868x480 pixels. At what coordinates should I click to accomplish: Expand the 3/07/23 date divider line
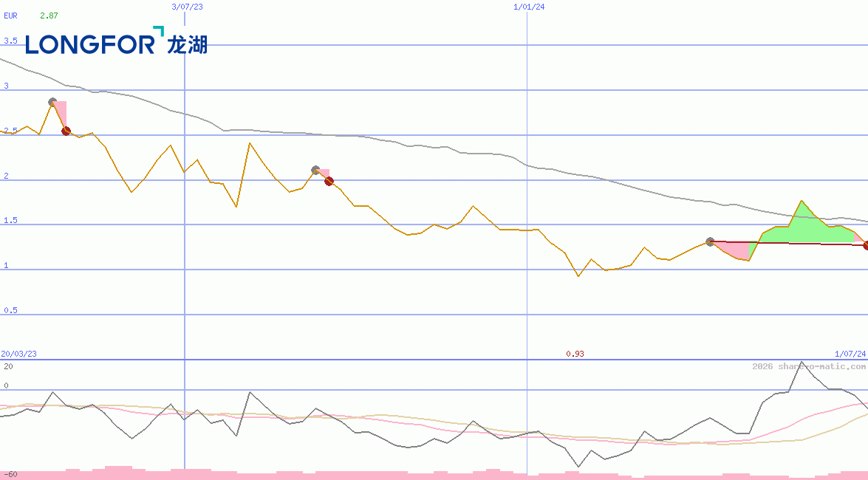[x=184, y=6]
